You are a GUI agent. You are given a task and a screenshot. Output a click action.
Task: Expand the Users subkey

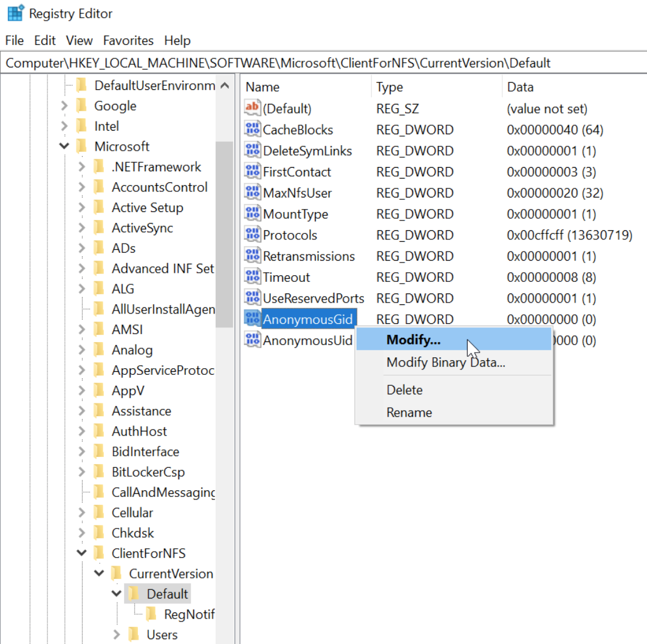click(117, 635)
